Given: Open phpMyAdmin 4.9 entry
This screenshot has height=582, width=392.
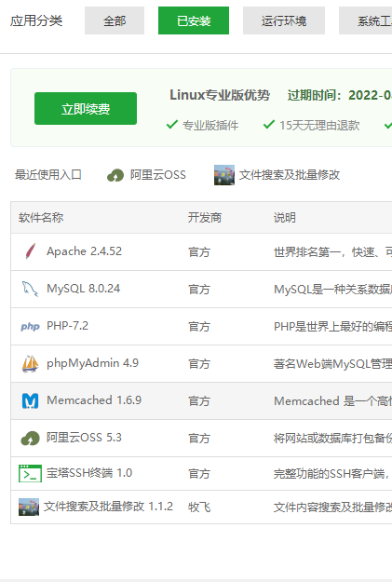Looking at the screenshot, I should (93, 362).
